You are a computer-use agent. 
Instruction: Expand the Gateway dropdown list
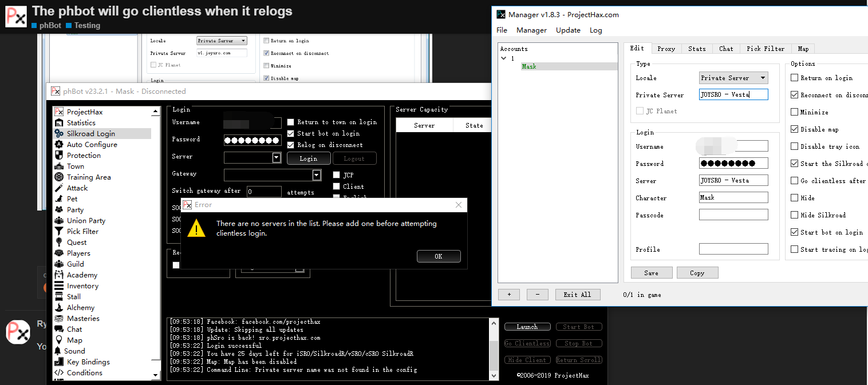tap(316, 175)
